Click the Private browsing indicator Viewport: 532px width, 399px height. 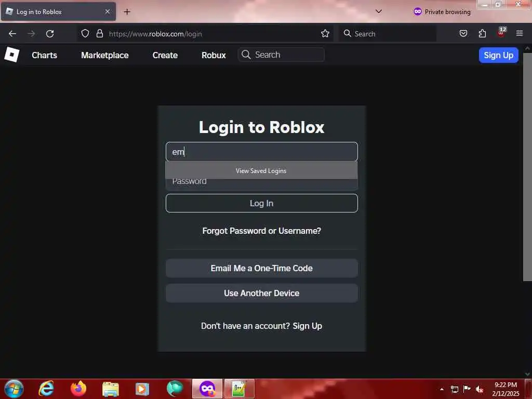pyautogui.click(x=442, y=12)
